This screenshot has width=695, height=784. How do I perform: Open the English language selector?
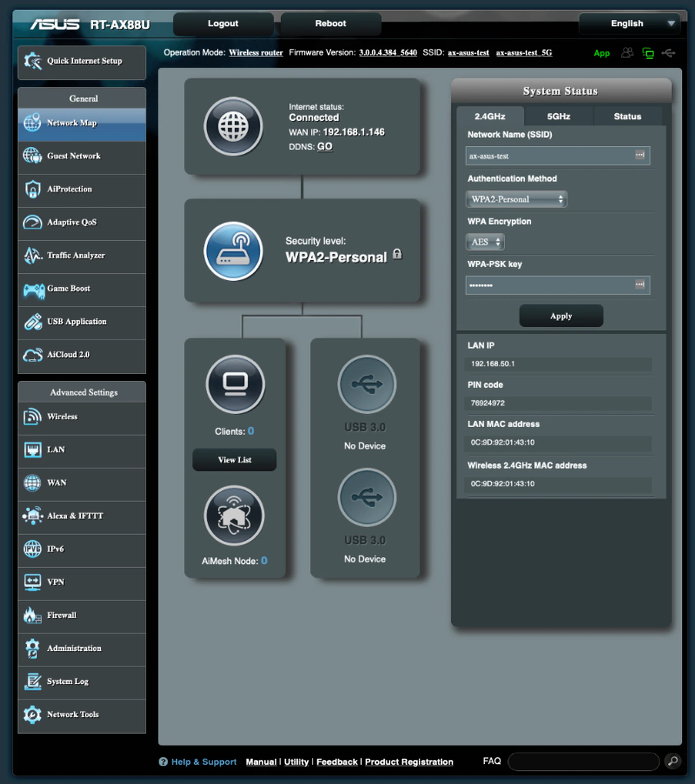coord(629,24)
